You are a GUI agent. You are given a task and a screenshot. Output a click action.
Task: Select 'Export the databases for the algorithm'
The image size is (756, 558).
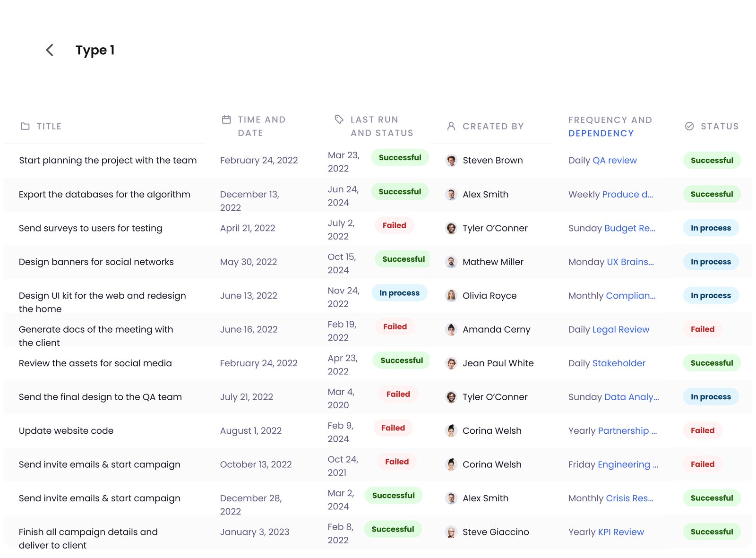pos(104,194)
